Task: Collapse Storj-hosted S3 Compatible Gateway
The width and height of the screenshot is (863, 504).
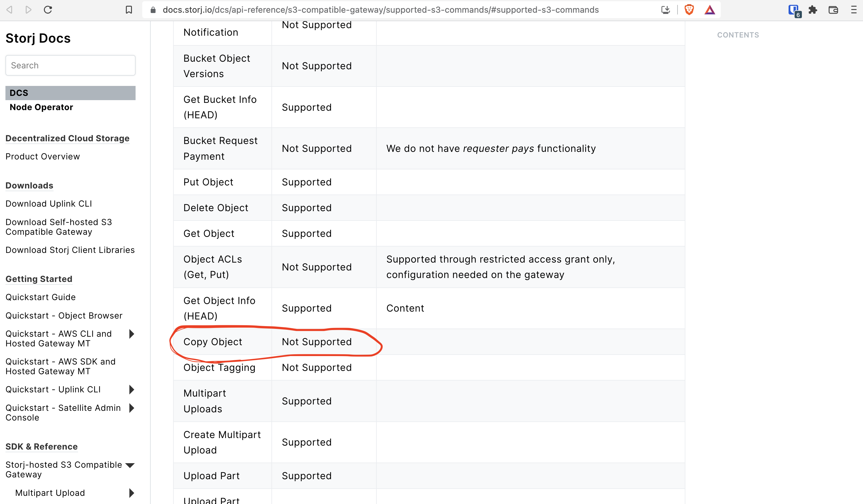Action: 130,465
